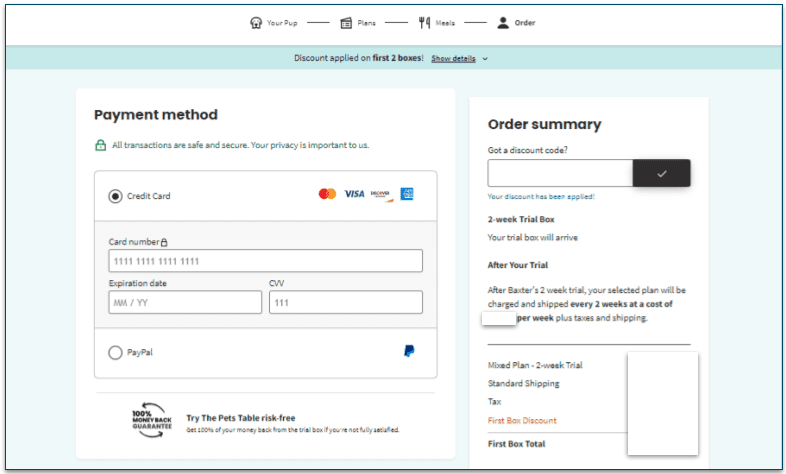Apply discount code with checkmark button
786x474 pixels.
pos(661,173)
